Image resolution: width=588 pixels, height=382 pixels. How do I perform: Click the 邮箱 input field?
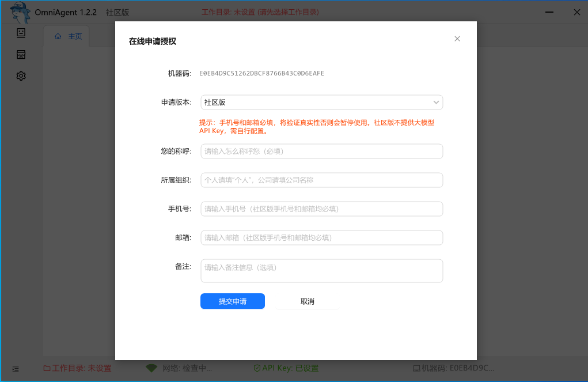321,237
